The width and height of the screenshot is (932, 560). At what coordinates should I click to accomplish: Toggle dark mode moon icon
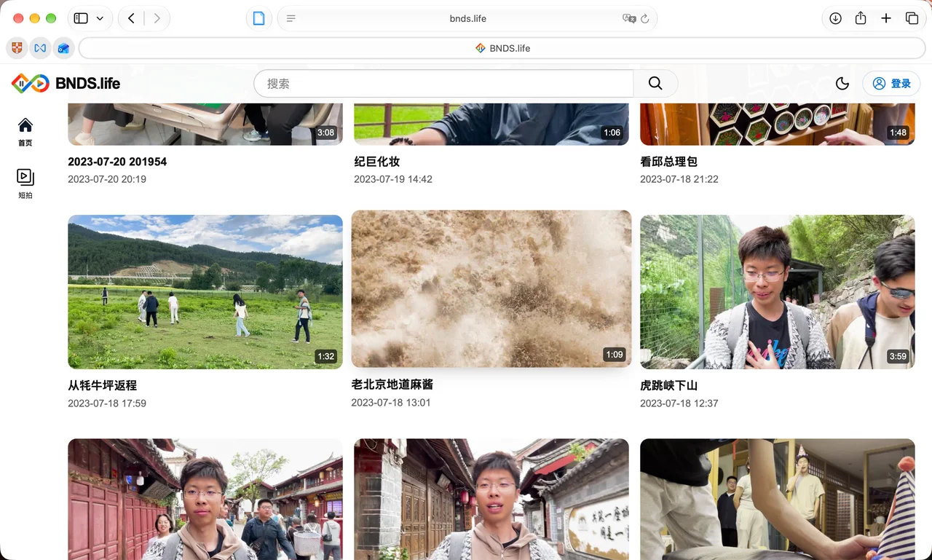tap(842, 84)
